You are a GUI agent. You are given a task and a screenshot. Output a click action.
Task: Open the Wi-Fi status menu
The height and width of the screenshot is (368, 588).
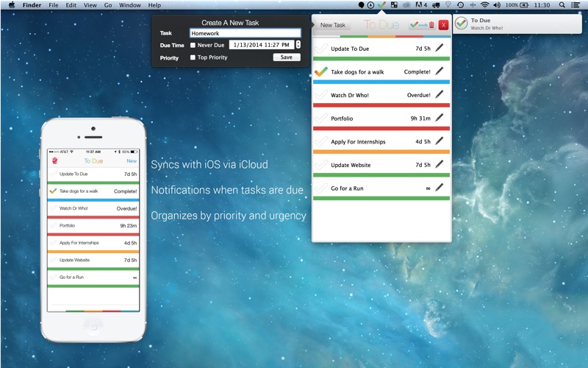point(485,5)
